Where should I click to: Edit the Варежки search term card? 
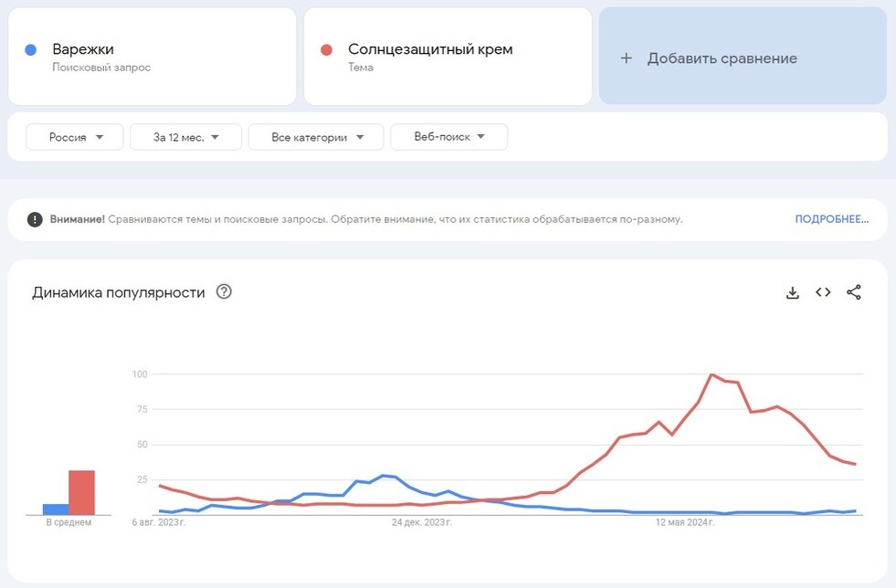click(x=152, y=57)
